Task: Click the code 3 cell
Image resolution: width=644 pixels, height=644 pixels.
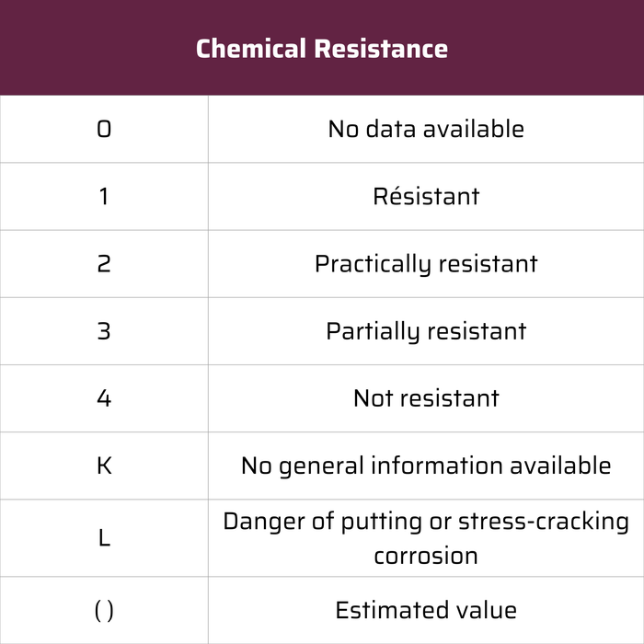Action: [x=104, y=331]
